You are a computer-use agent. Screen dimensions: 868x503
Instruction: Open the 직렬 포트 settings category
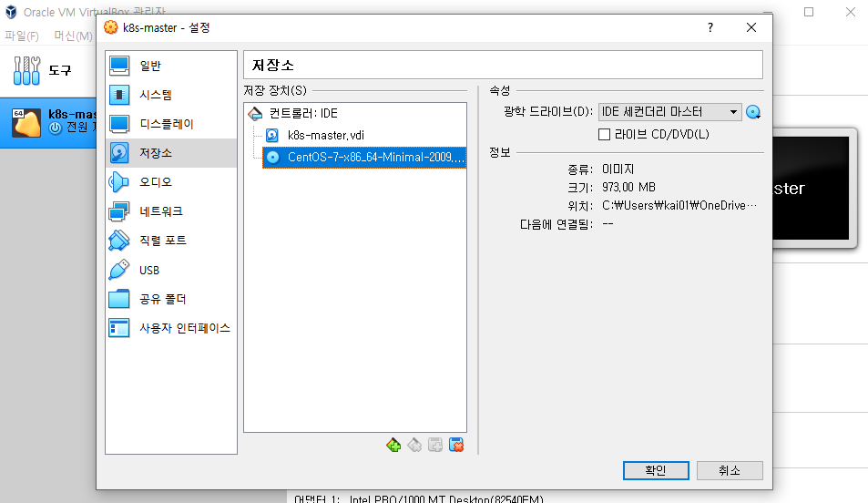pos(171,241)
